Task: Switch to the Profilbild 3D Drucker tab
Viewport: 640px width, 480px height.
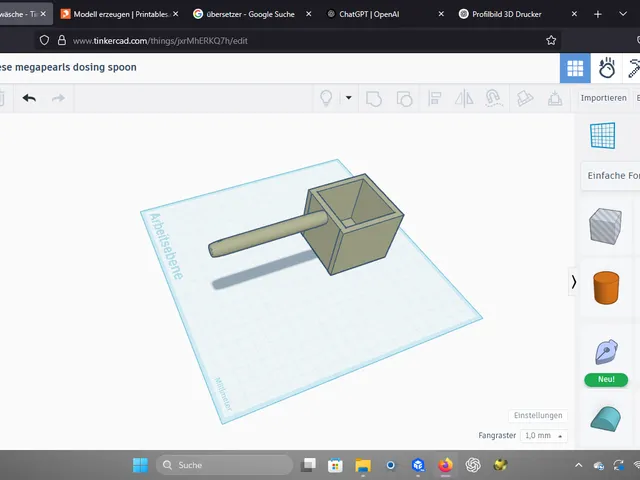Action: pos(506,14)
